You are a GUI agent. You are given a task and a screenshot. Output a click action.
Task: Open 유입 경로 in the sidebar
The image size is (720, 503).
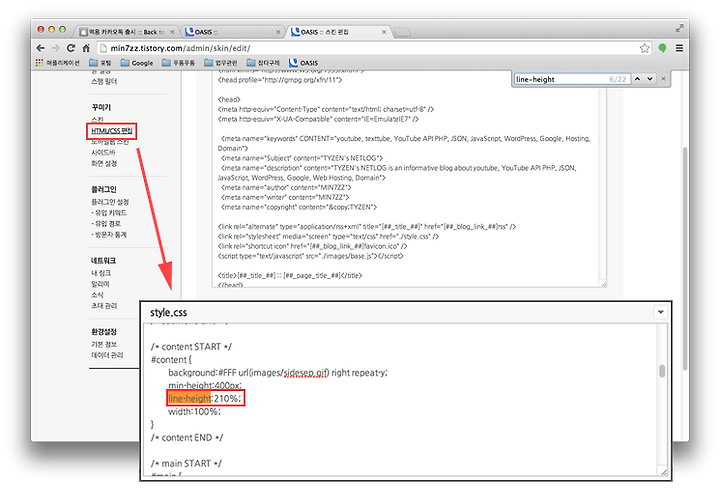106,224
